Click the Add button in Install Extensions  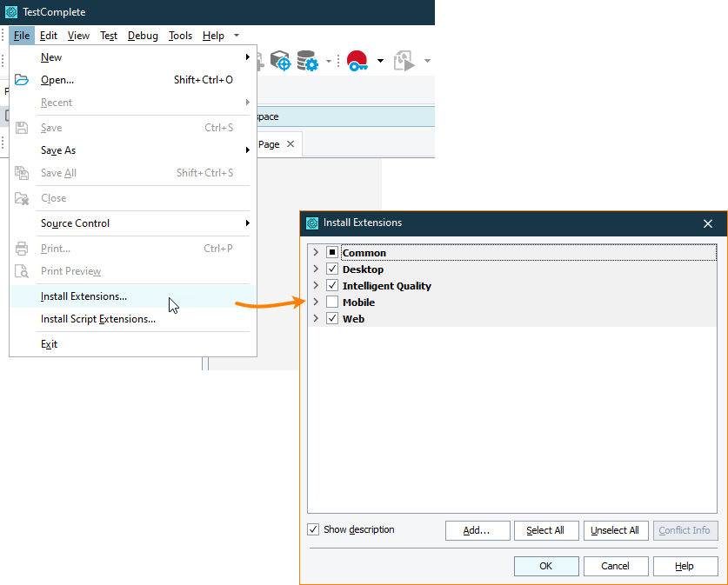[478, 530]
